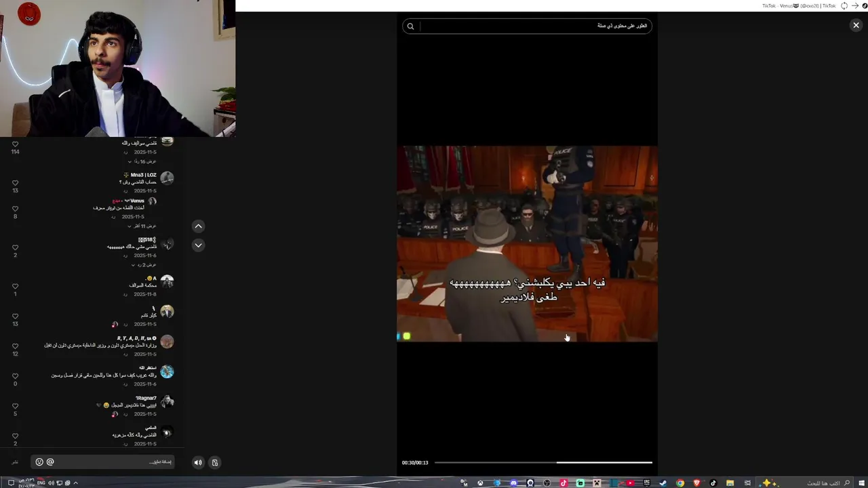The width and height of the screenshot is (868, 488).
Task: Expand عرض 11 more replies under Venus
Action: [142, 226]
